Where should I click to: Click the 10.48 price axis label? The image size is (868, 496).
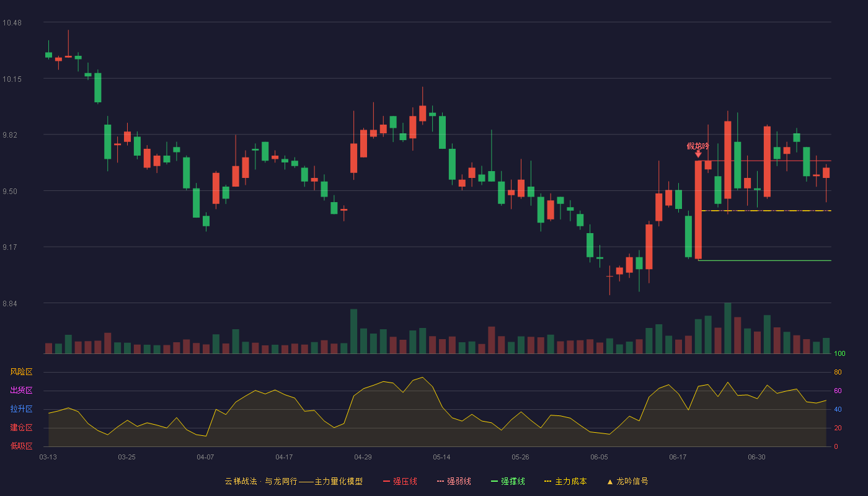coord(12,23)
